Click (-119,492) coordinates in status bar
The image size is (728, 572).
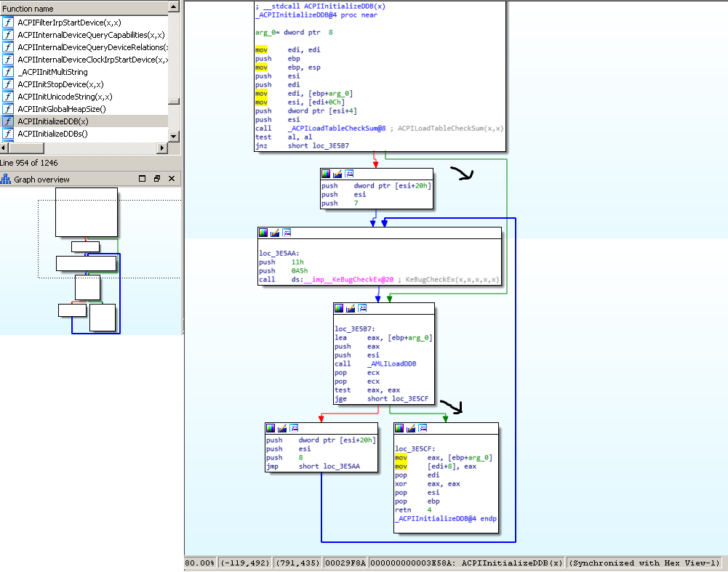point(245,563)
